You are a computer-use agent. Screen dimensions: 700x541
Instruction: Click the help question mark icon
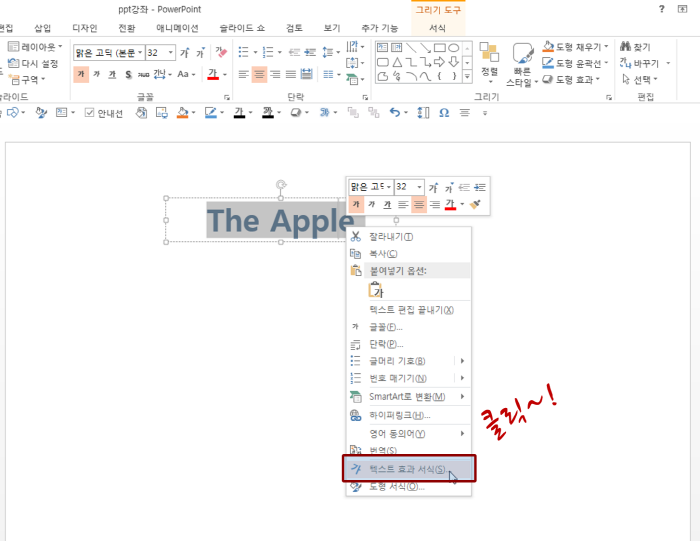pyautogui.click(x=662, y=9)
